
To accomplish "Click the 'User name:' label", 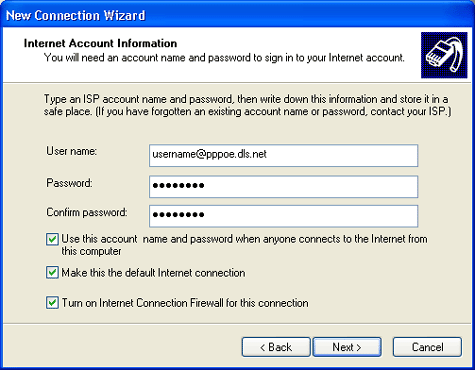I will (72, 151).
